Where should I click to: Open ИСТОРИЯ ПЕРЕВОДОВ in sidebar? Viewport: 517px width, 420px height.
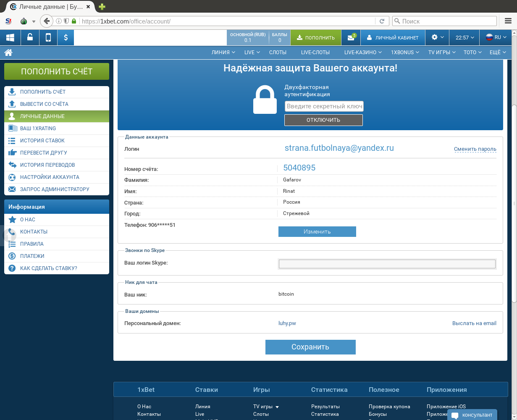tap(57, 165)
